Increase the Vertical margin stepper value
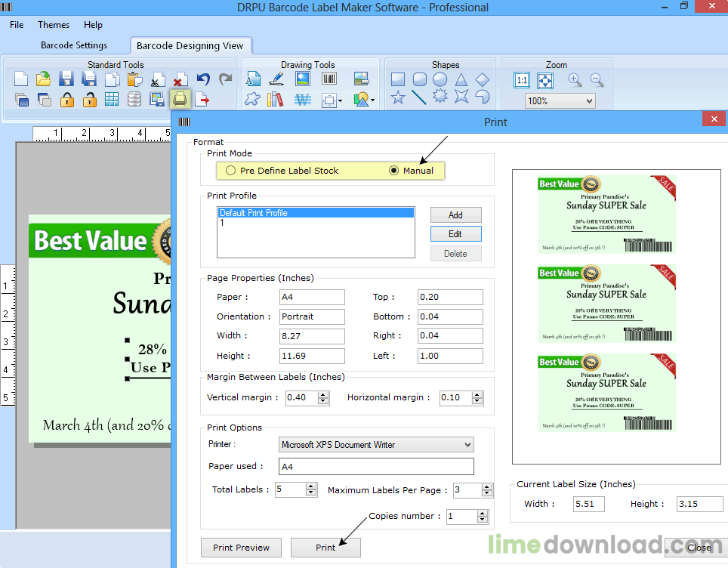Image resolution: width=728 pixels, height=568 pixels. (324, 394)
